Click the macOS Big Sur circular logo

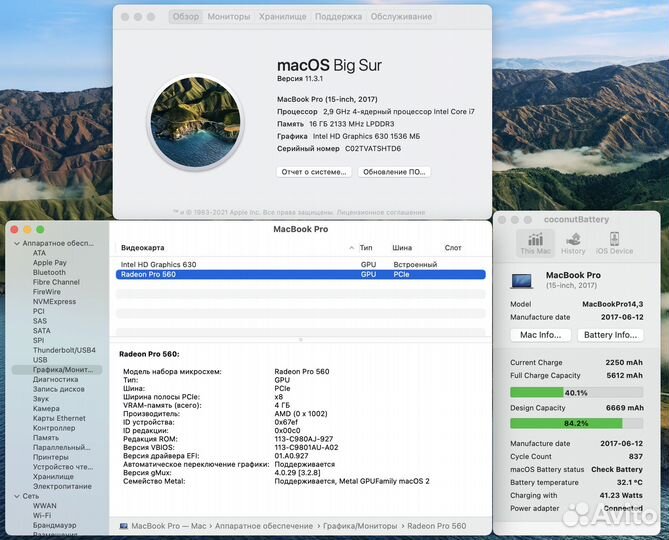196,122
